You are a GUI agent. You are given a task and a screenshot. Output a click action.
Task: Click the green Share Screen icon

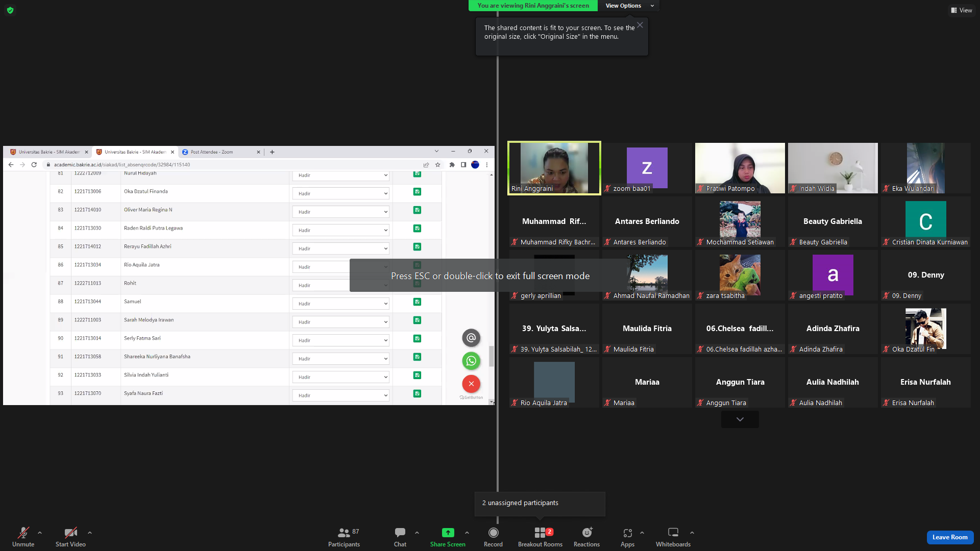(x=448, y=533)
